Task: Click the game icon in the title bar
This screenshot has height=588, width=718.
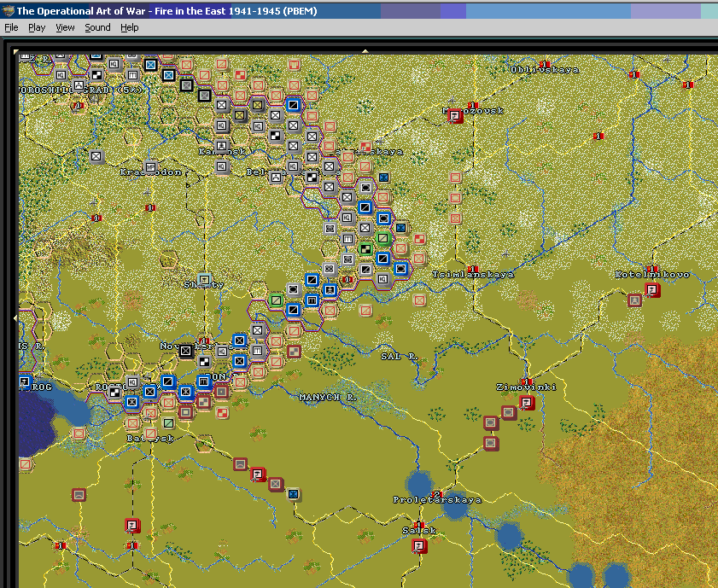Action: (x=8, y=10)
